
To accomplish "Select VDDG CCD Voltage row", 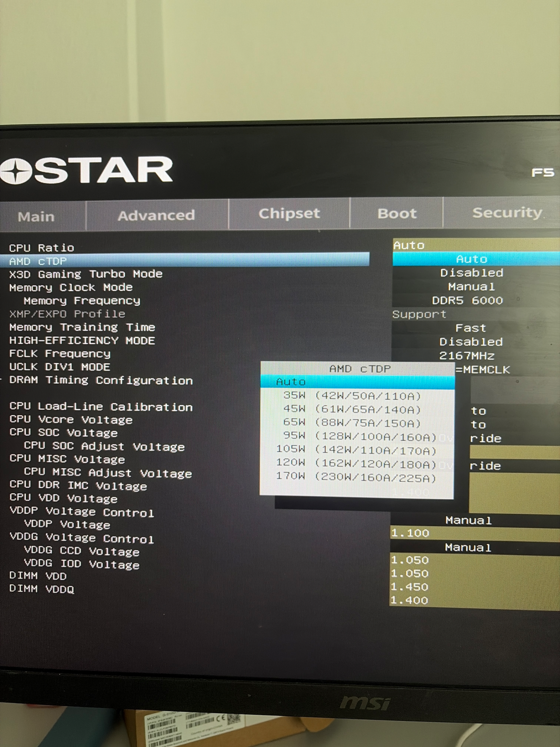I will point(82,551).
